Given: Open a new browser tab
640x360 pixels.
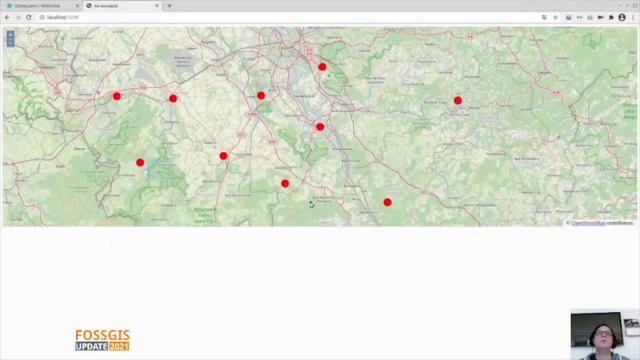Looking at the screenshot, I should pyautogui.click(x=169, y=6).
